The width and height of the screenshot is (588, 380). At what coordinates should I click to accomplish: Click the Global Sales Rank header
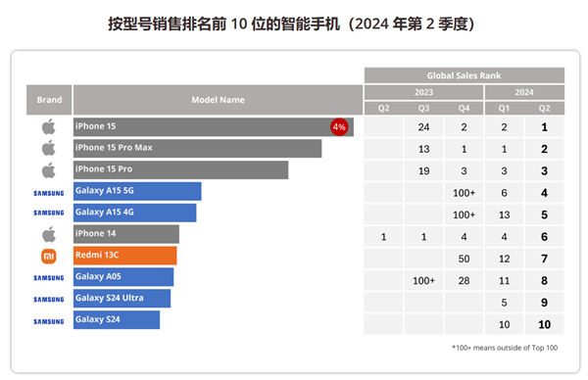(465, 75)
